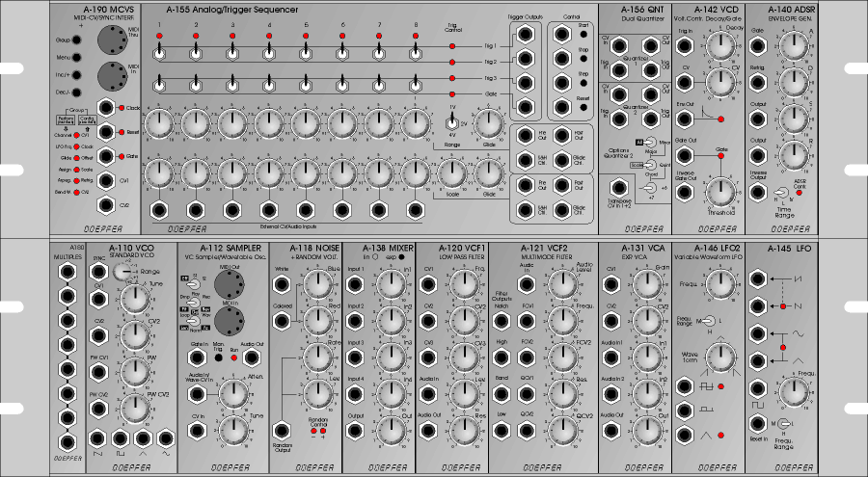This screenshot has height=477, width=868.
Task: Toggle the +6/+7 switch on A-156
Action: pos(650,188)
